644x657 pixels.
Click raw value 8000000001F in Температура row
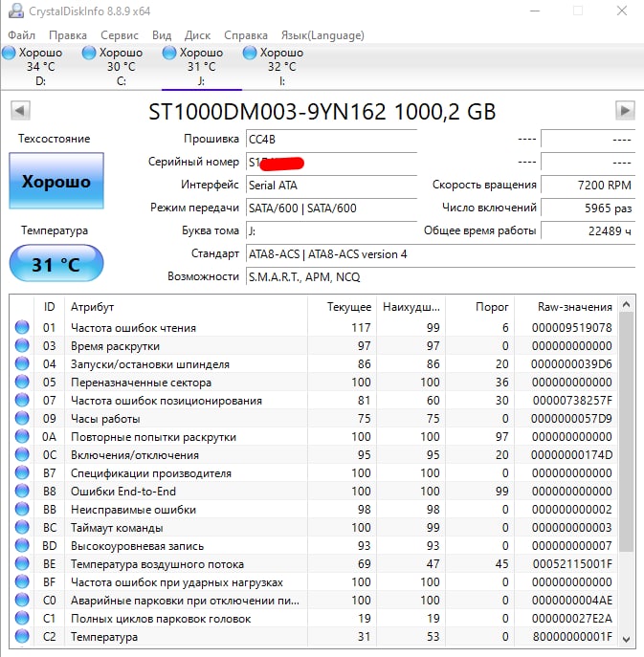572,637
